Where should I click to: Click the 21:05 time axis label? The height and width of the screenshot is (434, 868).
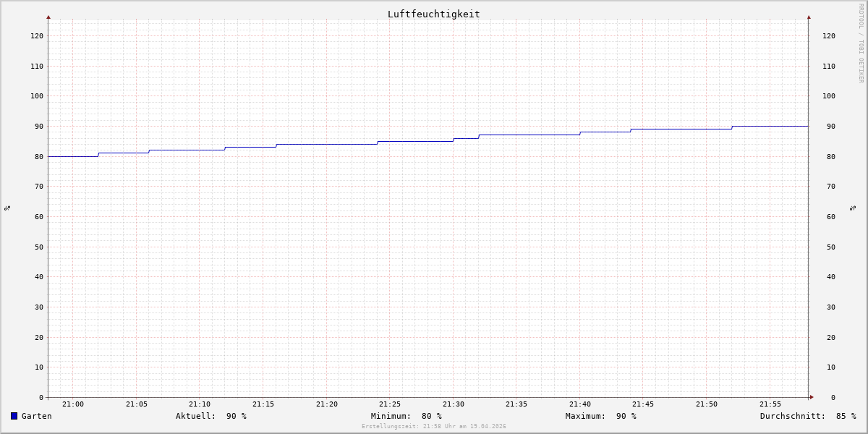[137, 404]
